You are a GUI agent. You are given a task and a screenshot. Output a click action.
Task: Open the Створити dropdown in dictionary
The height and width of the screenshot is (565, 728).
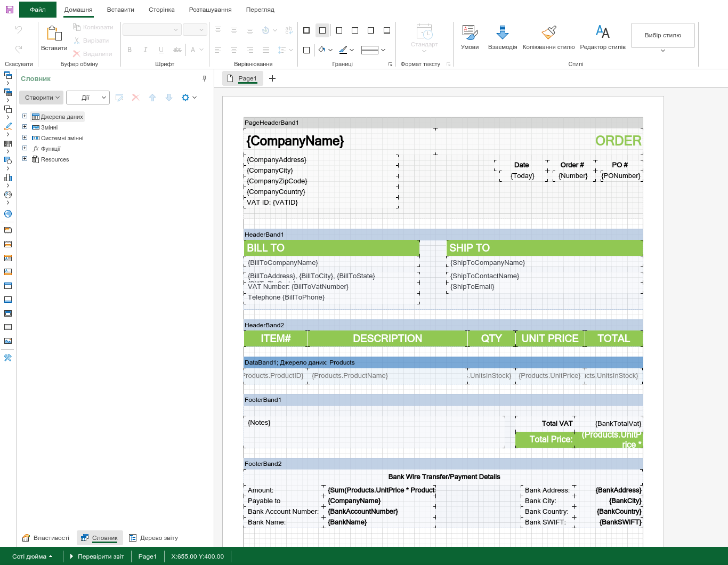(x=42, y=98)
